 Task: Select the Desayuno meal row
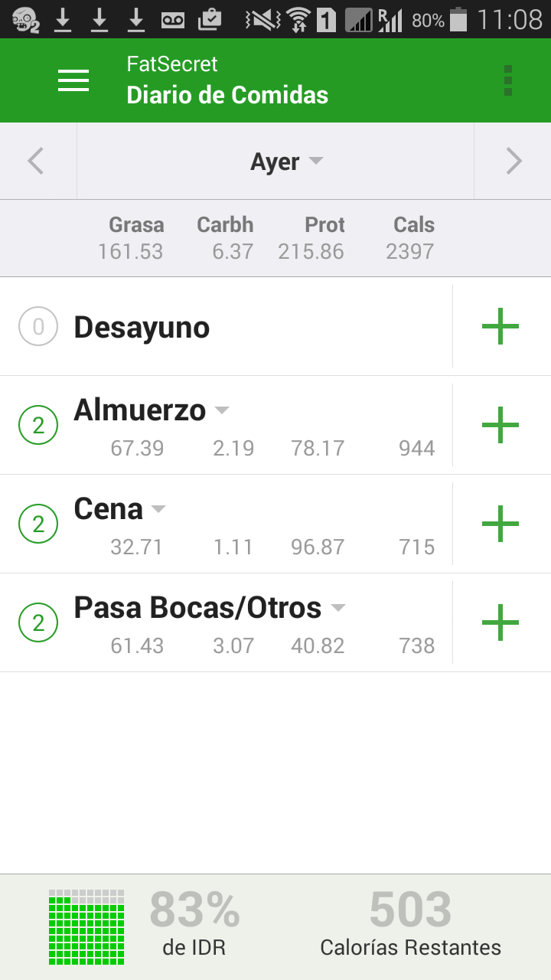pyautogui.click(x=227, y=327)
